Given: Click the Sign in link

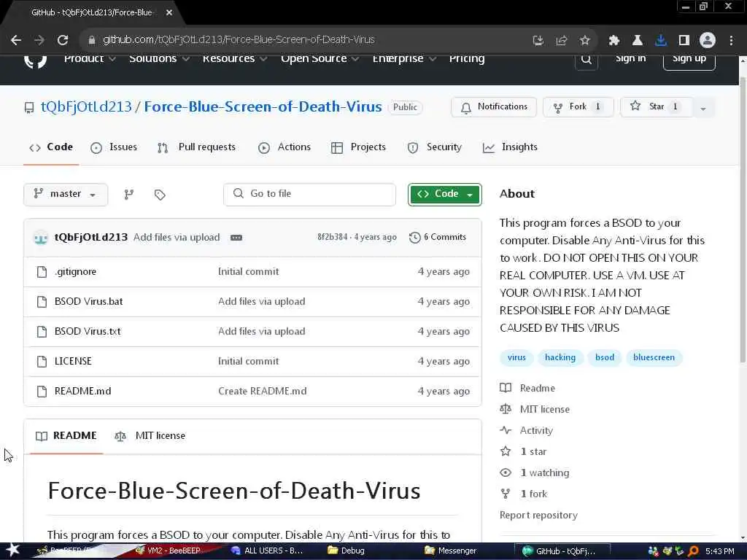Looking at the screenshot, I should click(630, 58).
